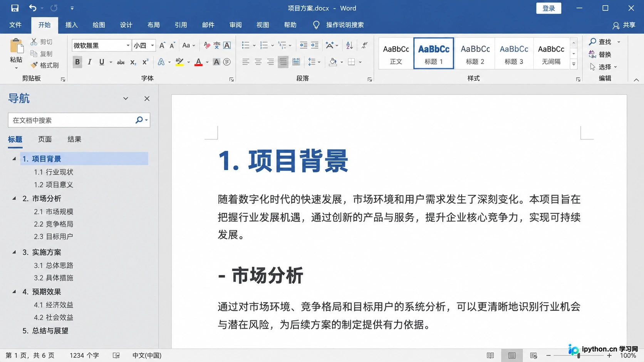Click the 登录 sign-in button
The image size is (644, 362).
(x=548, y=8)
